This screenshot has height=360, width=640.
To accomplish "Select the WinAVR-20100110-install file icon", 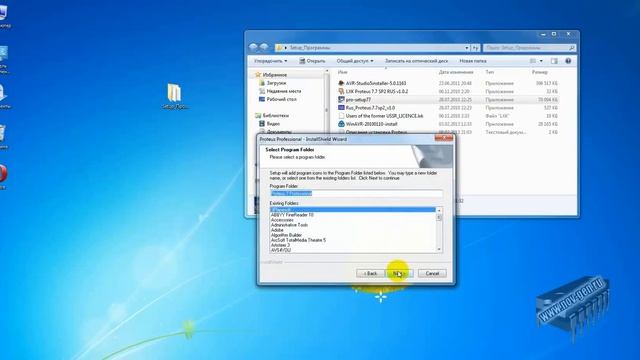I will [x=341, y=124].
